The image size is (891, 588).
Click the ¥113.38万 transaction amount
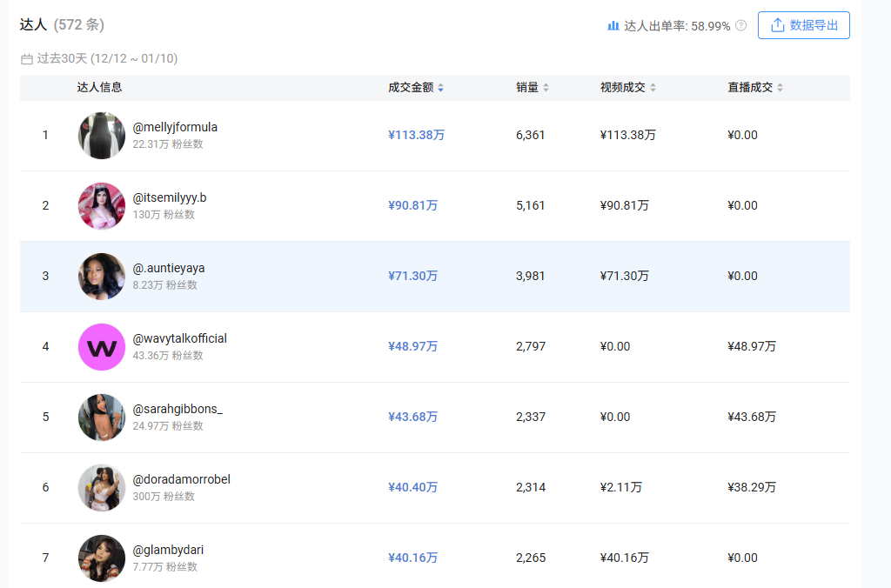click(416, 135)
